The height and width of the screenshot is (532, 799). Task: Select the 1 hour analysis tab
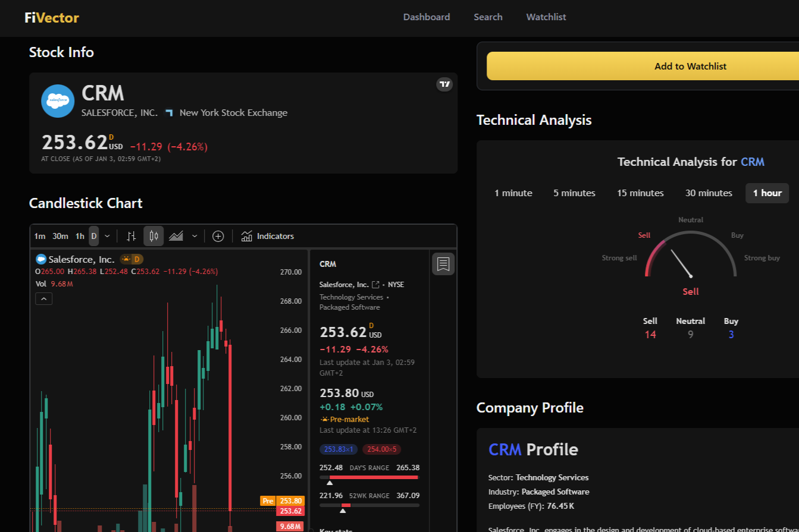pyautogui.click(x=767, y=193)
